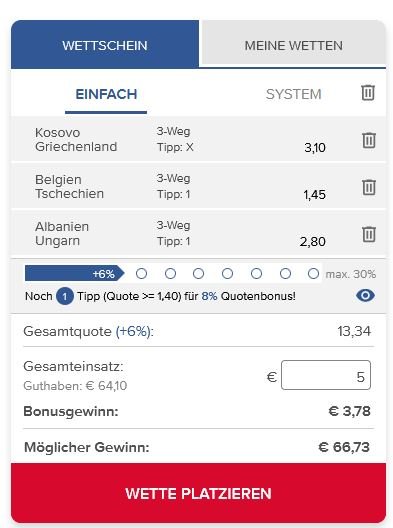393x528 pixels.
Task: Delete all bets with top trash icon
Action: click(x=368, y=93)
